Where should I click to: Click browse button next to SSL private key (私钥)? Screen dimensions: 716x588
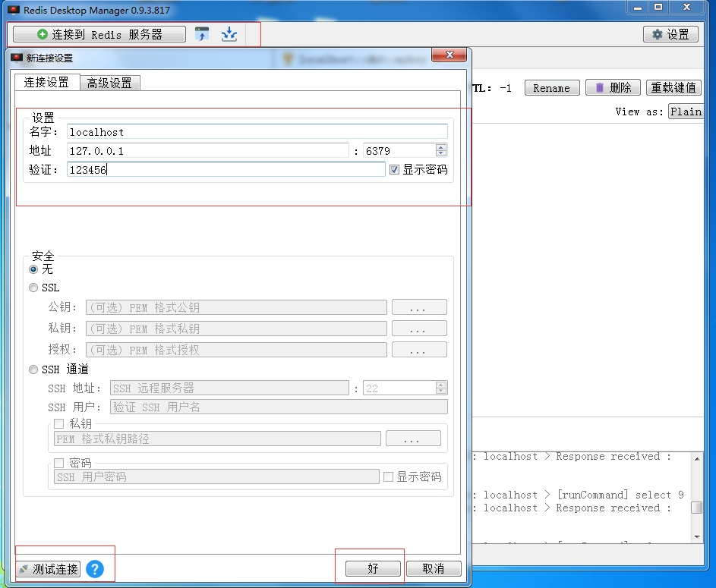point(419,329)
